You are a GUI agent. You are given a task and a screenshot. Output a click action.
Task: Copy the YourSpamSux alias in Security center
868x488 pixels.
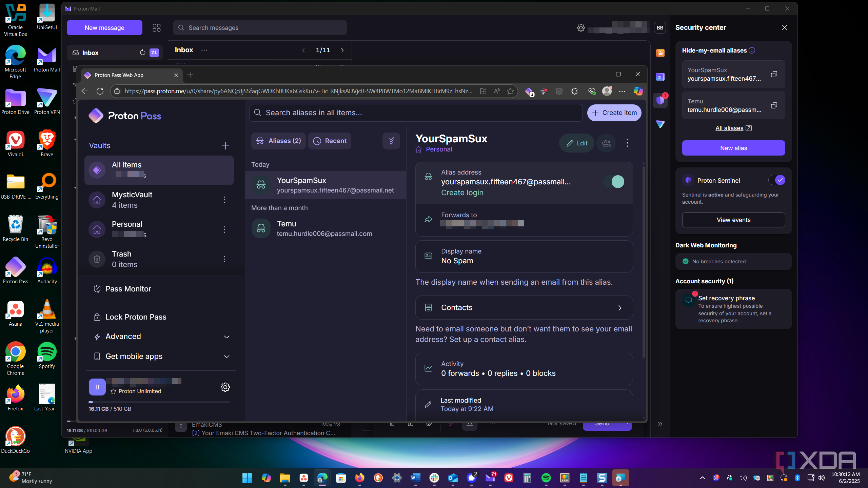tap(774, 74)
